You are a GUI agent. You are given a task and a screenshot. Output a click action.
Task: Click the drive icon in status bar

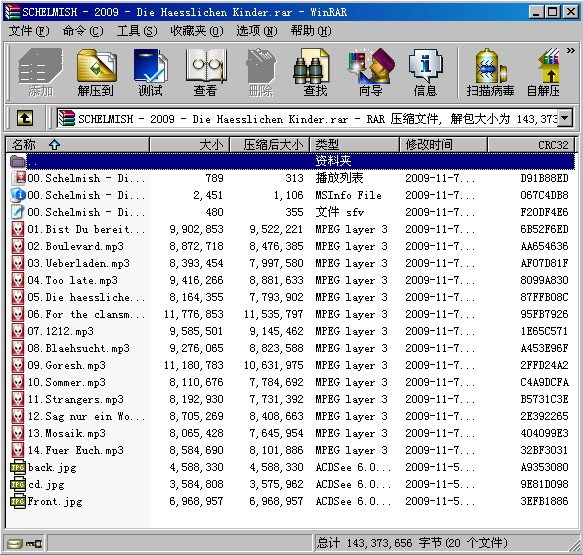pyautogui.click(x=15, y=544)
